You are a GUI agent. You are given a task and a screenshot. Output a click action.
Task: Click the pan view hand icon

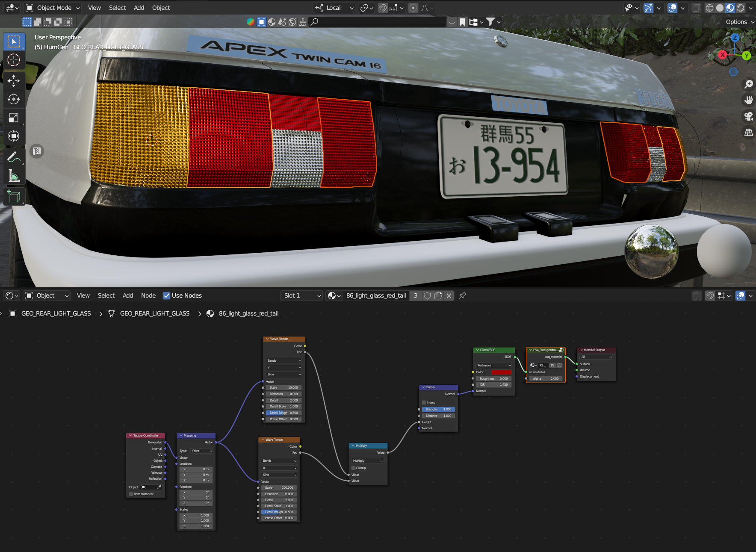pyautogui.click(x=748, y=100)
